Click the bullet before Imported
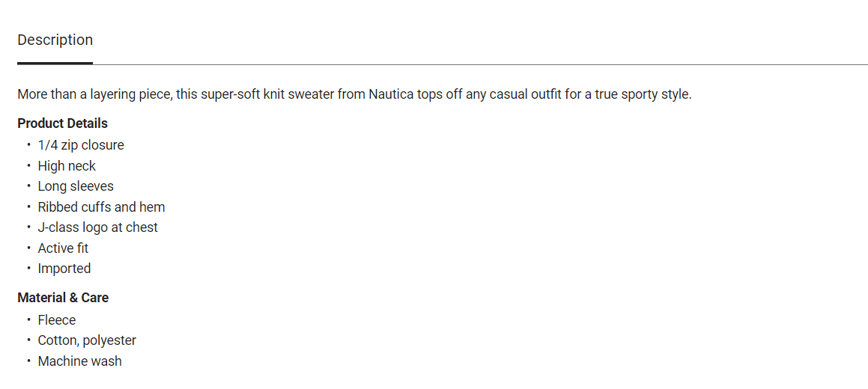 (28, 269)
